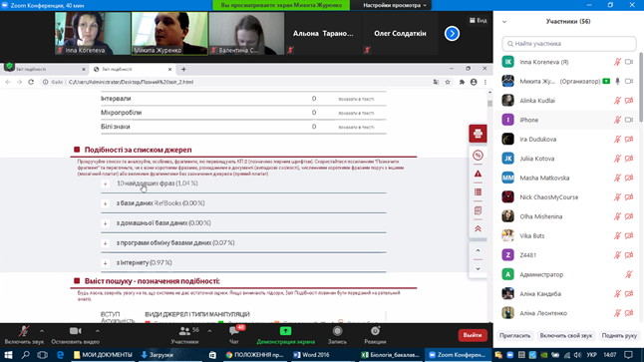Expand 10 найдовших фраз section
Screen dimensions: 644x362
[105, 183]
